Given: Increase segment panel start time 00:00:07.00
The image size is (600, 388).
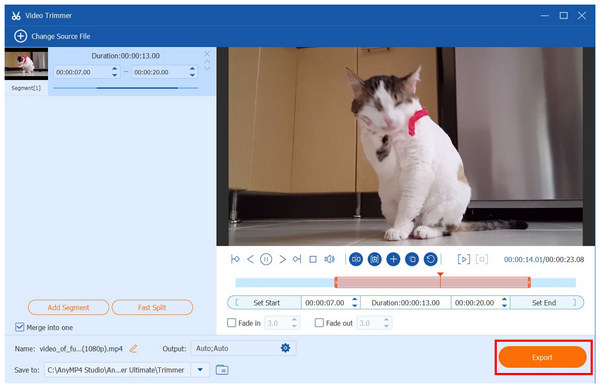Looking at the screenshot, I should click(x=114, y=69).
